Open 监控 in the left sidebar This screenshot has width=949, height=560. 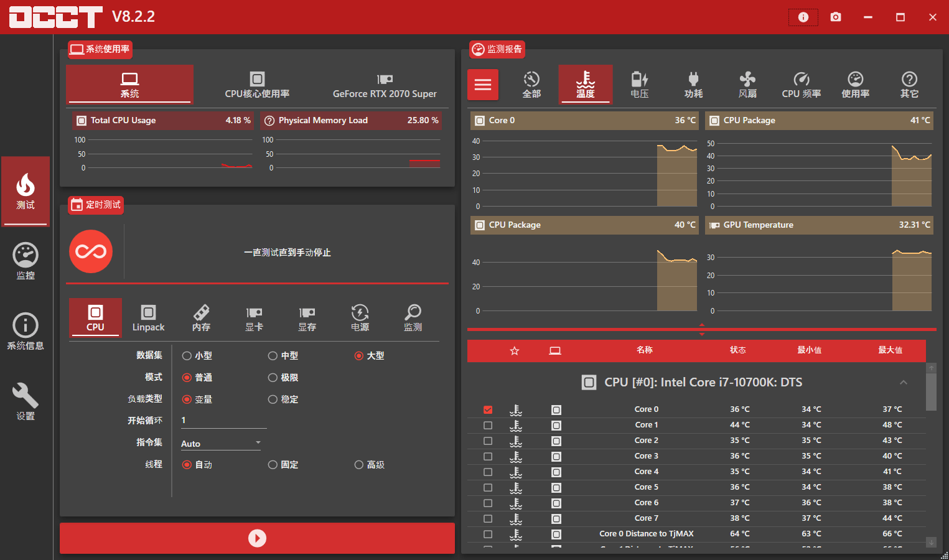point(25,261)
